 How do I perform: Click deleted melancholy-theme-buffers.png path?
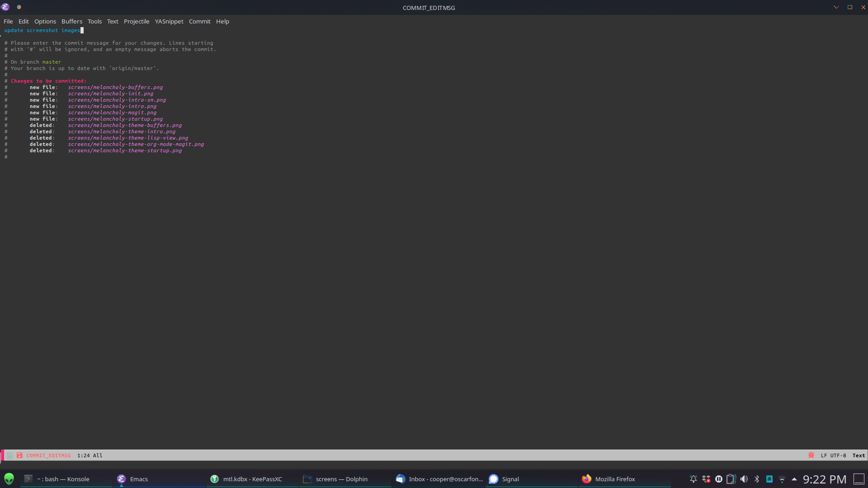click(x=125, y=125)
